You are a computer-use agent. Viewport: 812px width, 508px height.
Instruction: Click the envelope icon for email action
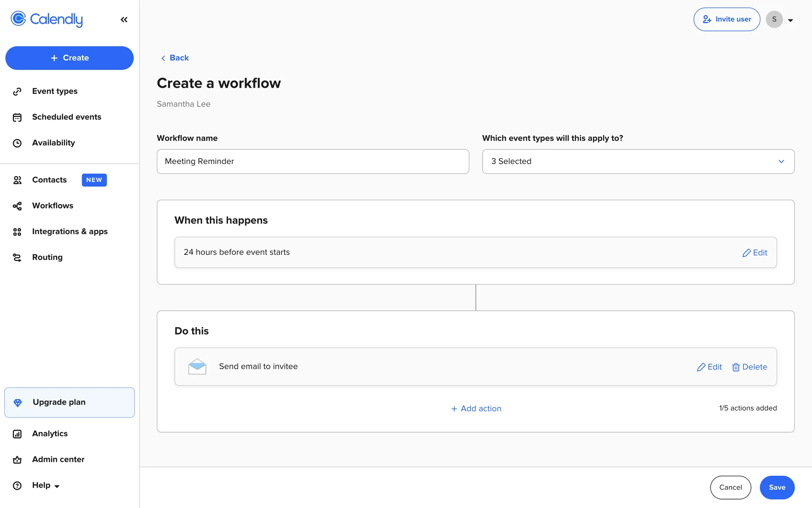[197, 367]
